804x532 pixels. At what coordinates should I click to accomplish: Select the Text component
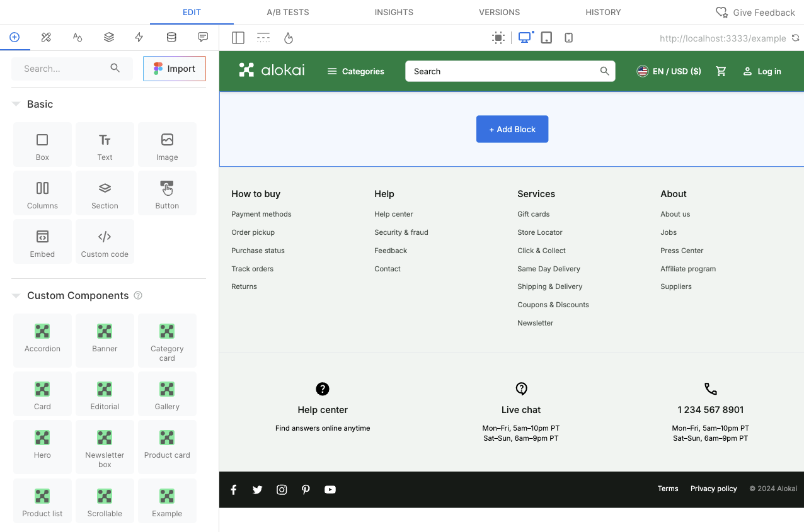pos(105,145)
